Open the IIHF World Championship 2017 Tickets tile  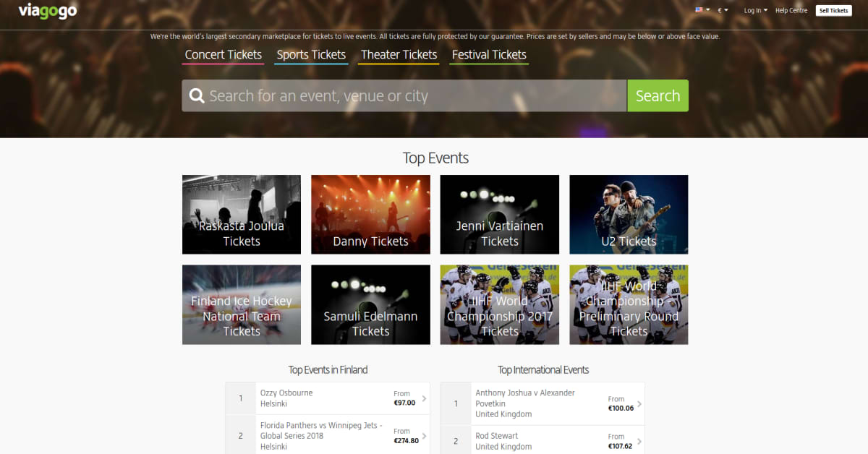point(500,304)
